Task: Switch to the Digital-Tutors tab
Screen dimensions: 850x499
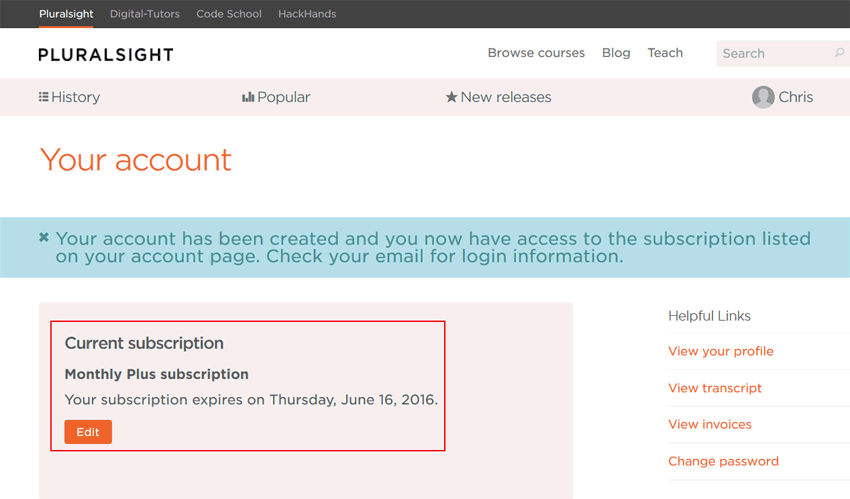Action: tap(145, 14)
